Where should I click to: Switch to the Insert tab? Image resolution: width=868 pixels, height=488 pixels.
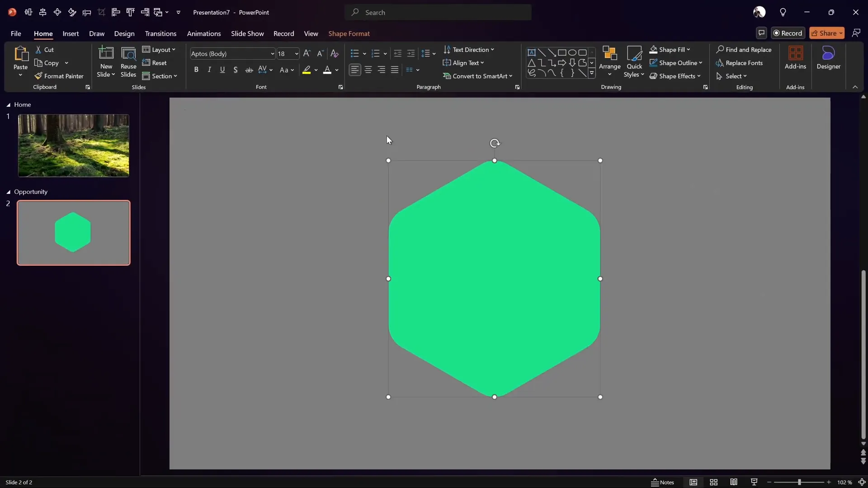coord(71,33)
